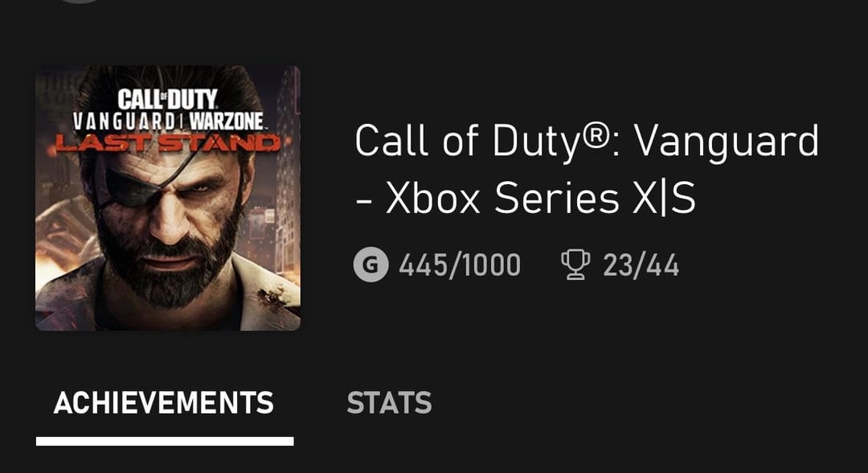Click the partial circle at the top-left edge
This screenshot has width=868, height=473.
(x=80, y=2)
